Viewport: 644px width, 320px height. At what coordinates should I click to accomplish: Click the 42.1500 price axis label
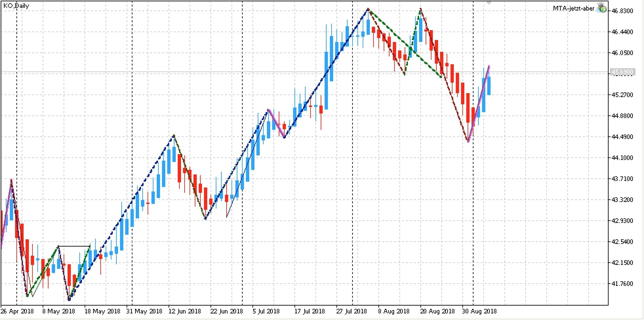coord(622,263)
